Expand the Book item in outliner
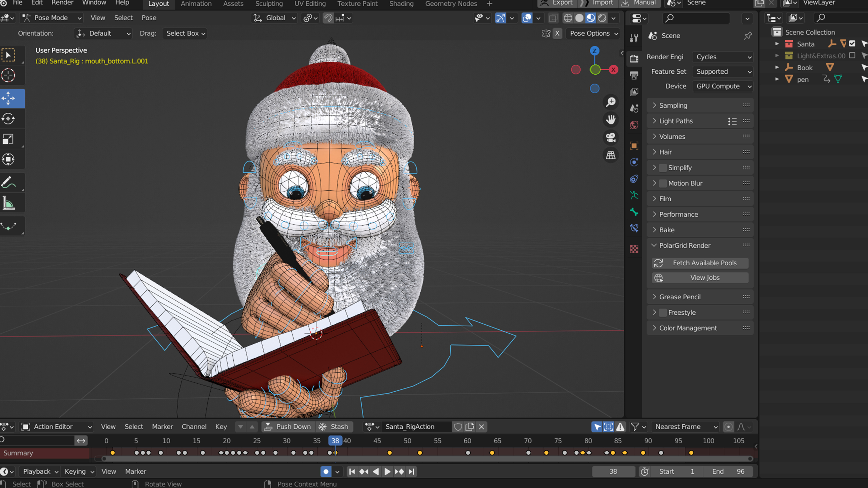The width and height of the screenshot is (868, 488). pyautogui.click(x=777, y=67)
